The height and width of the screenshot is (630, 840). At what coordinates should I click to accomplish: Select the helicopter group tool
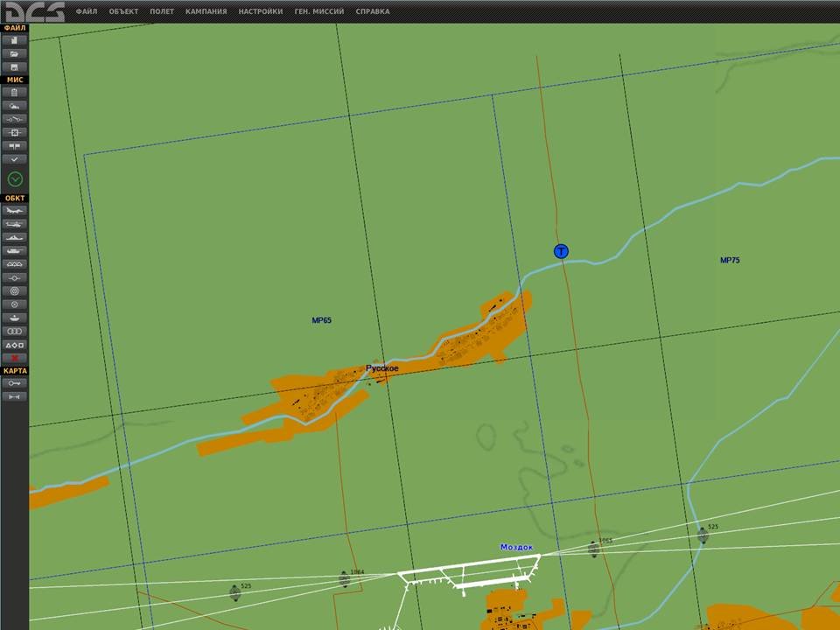click(x=15, y=224)
